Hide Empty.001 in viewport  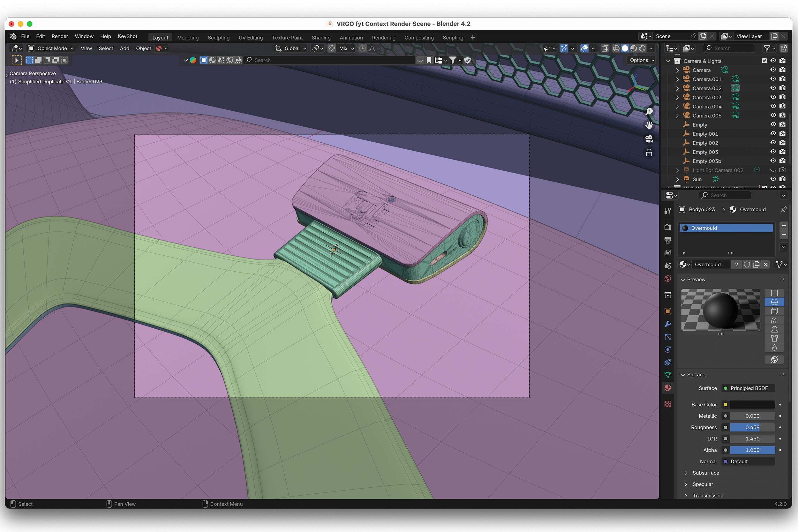pyautogui.click(x=773, y=134)
